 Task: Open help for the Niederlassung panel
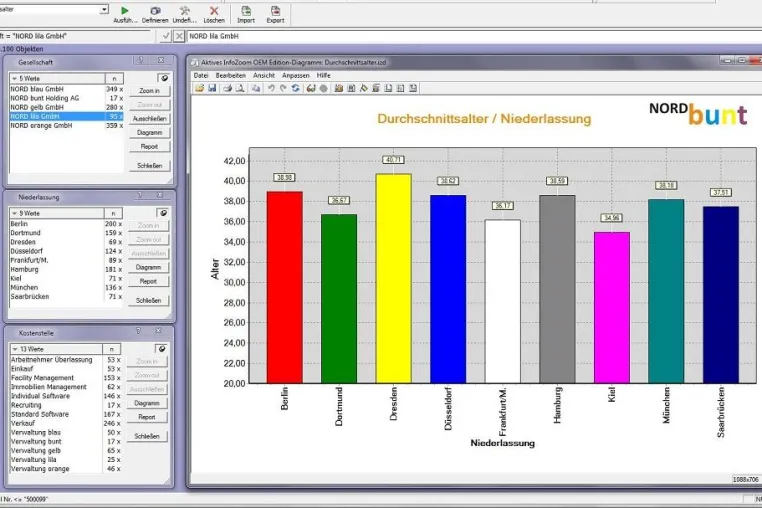[139, 195]
